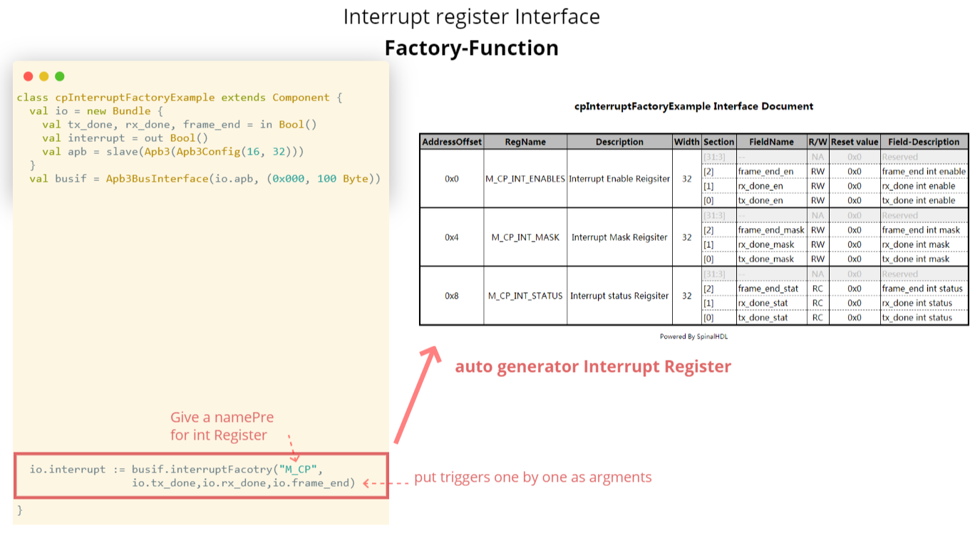Click the cpInterruptFactoryExample Interface Document title
The width and height of the screenshot is (980, 538).
693,106
